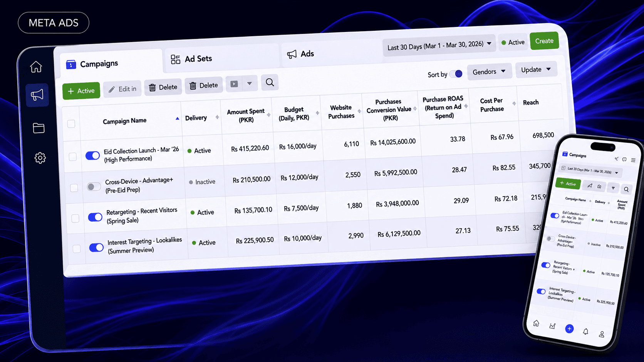Open the hamburger menu on the phone
The width and height of the screenshot is (644, 362).
coord(633,160)
